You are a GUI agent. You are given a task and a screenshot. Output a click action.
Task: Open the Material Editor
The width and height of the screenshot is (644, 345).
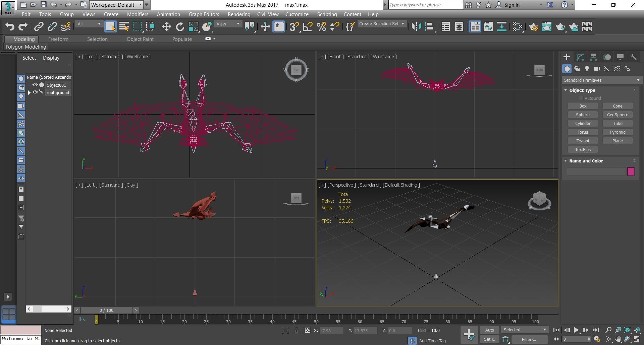click(518, 27)
